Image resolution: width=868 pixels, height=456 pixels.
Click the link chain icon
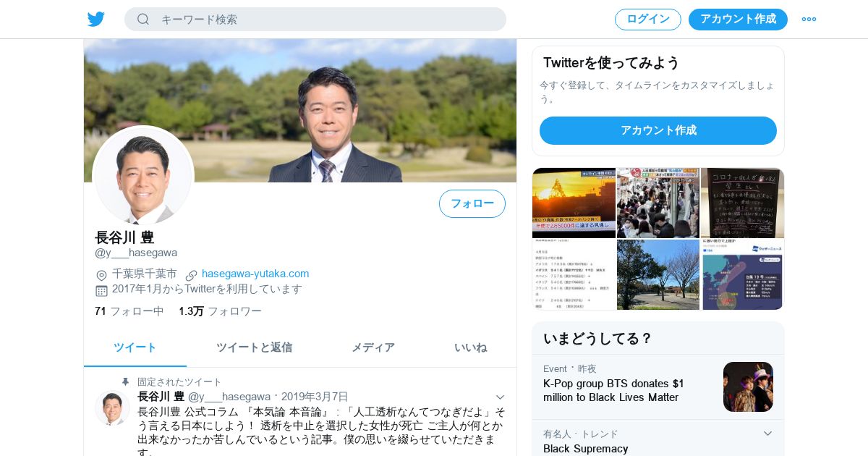point(192,275)
